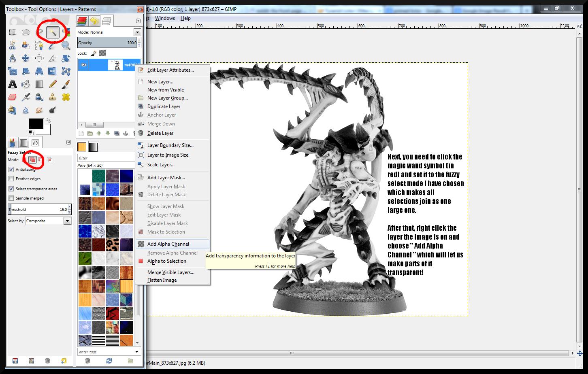Select the Smudge tool

39,110
